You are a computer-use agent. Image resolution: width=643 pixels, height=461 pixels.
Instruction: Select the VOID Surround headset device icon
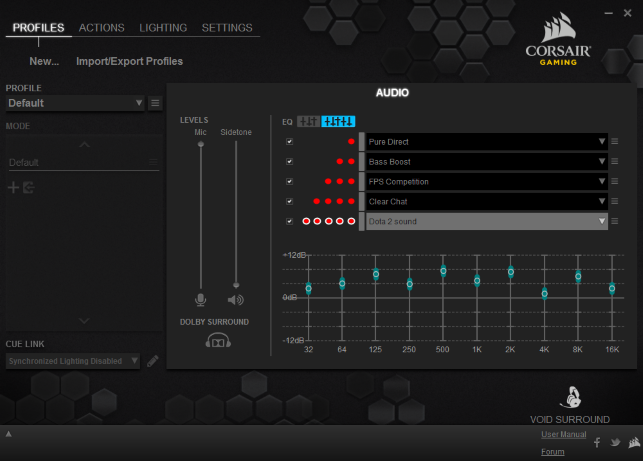(570, 397)
